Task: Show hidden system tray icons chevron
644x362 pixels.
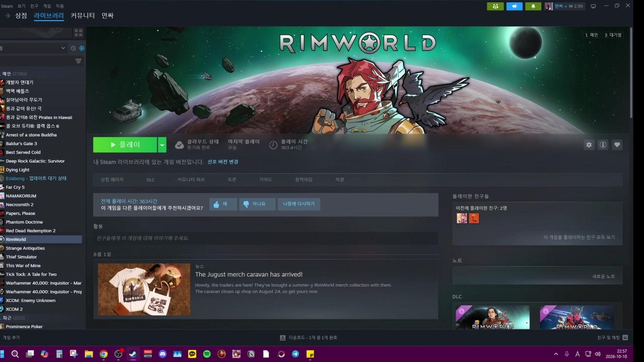Action: (556, 354)
